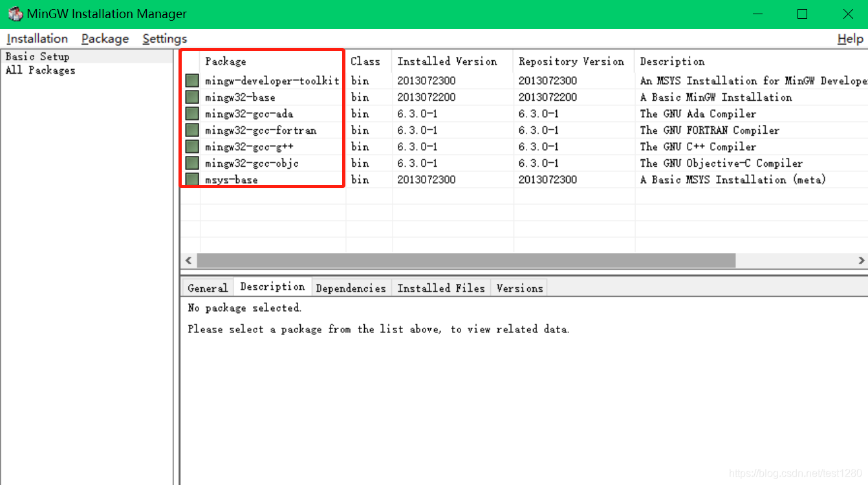This screenshot has height=485, width=868.
Task: Click the MinGW app icon in title bar
Action: [x=15, y=14]
